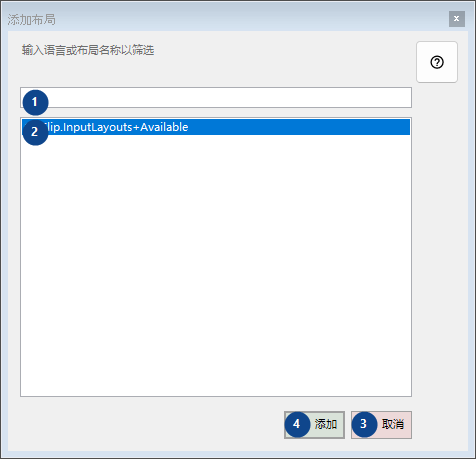Image resolution: width=476 pixels, height=459 pixels.
Task: Confirm with the 添加 button
Action: [314, 425]
